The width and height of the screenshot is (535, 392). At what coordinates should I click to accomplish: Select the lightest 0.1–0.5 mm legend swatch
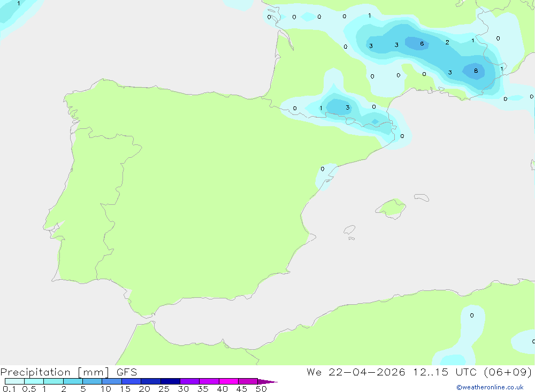14,381
